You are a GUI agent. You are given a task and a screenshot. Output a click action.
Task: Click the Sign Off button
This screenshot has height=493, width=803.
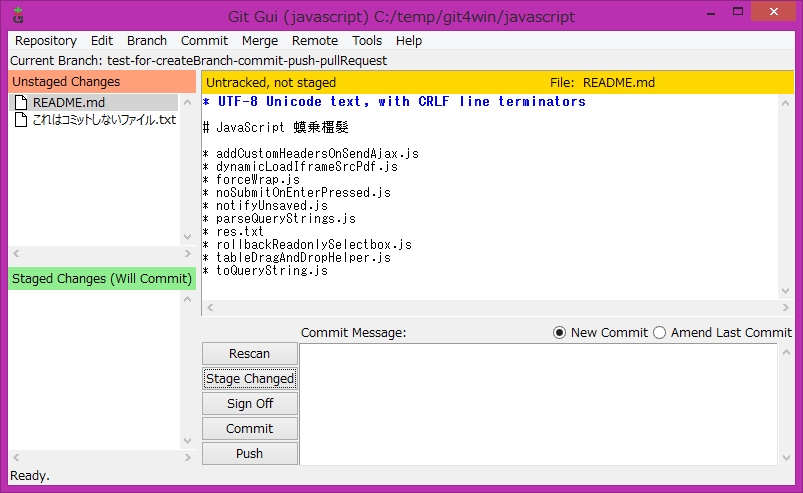(x=250, y=403)
